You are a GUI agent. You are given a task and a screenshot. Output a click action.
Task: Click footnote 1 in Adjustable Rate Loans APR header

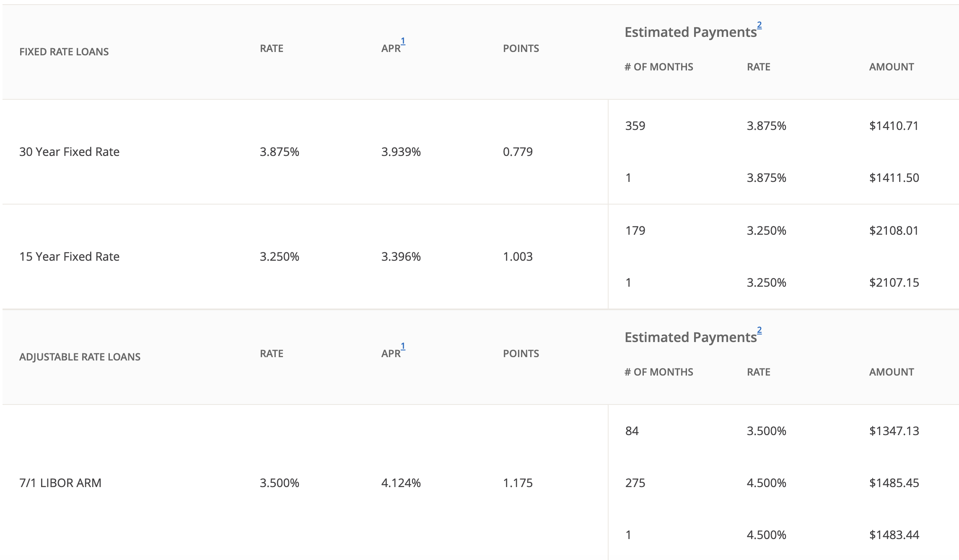pos(403,346)
